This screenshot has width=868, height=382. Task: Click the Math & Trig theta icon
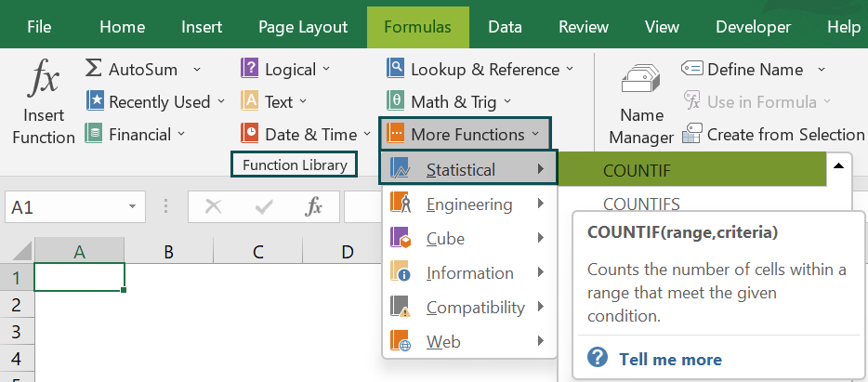[x=396, y=101]
